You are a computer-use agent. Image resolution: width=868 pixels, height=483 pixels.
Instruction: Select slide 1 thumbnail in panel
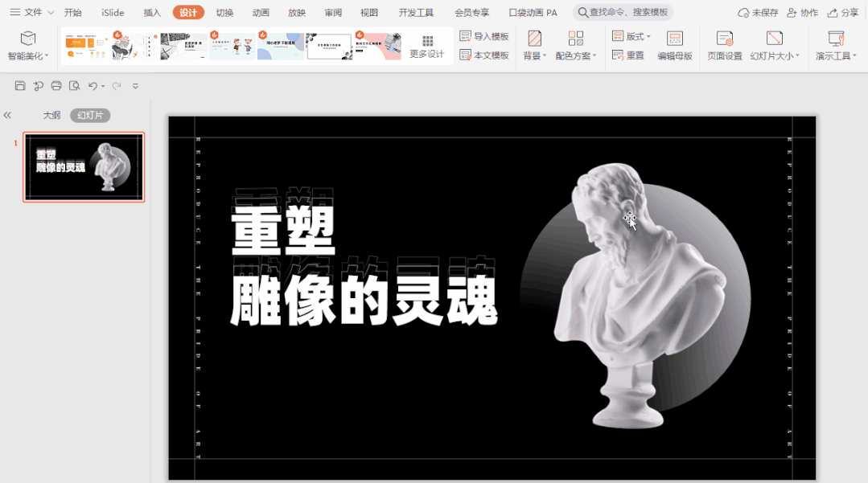[x=84, y=167]
